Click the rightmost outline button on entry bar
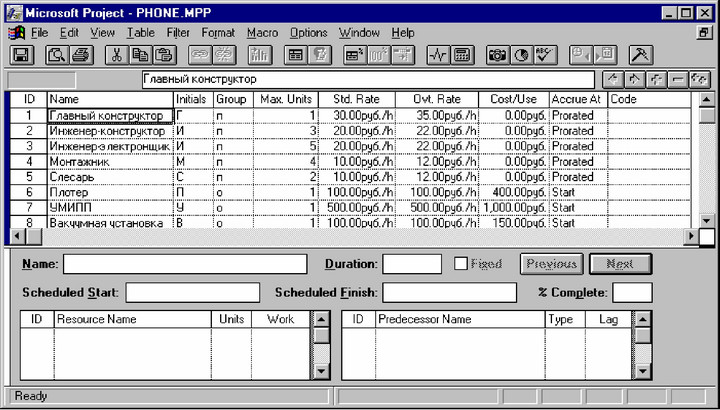 [x=699, y=80]
